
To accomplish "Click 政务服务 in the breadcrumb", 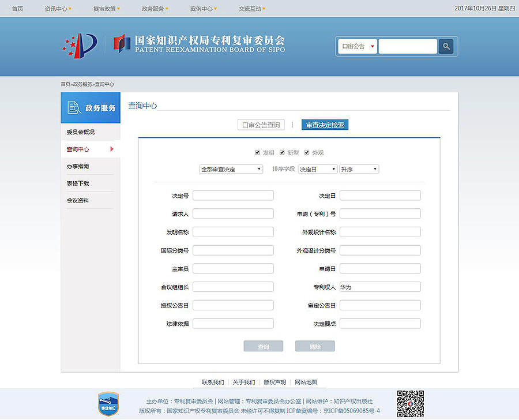I will tap(82, 84).
